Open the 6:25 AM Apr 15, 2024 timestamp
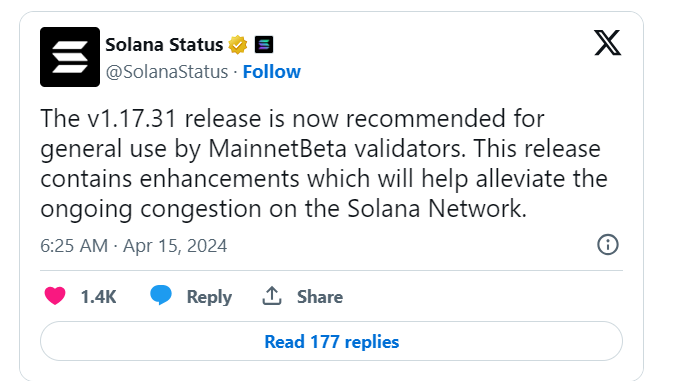Viewport: 673px width, 392px height. point(133,246)
